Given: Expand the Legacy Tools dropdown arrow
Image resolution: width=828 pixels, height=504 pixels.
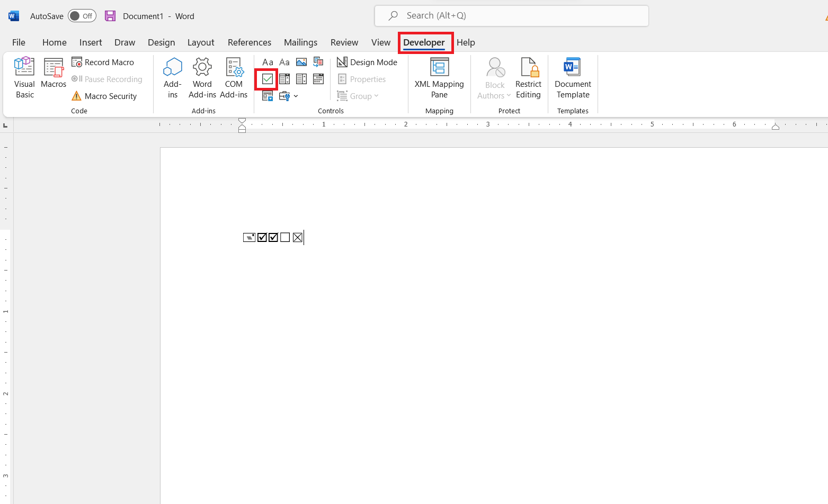Looking at the screenshot, I should tap(296, 96).
